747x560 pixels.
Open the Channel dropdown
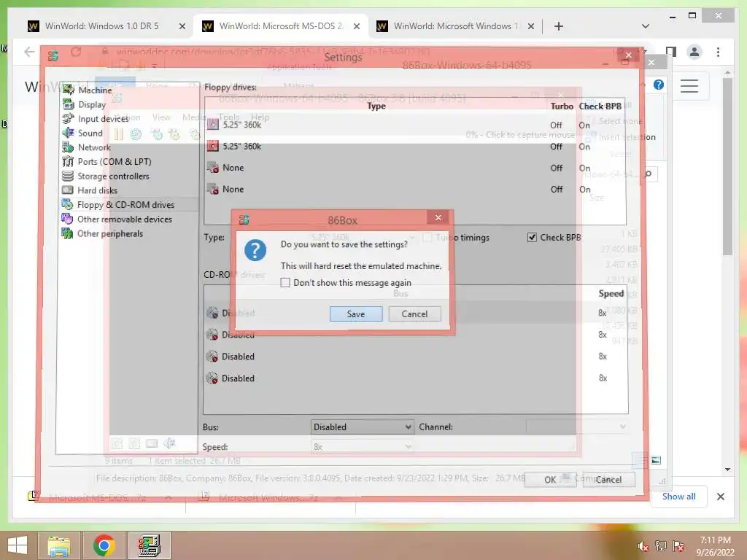click(577, 427)
